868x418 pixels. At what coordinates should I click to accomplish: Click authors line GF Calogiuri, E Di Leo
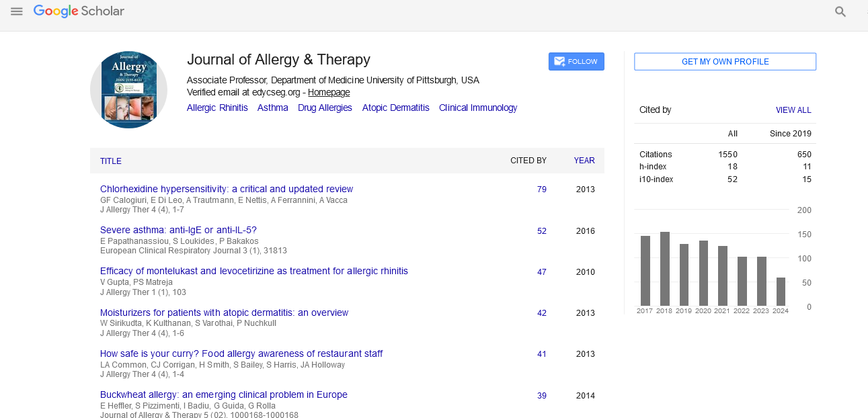point(224,200)
